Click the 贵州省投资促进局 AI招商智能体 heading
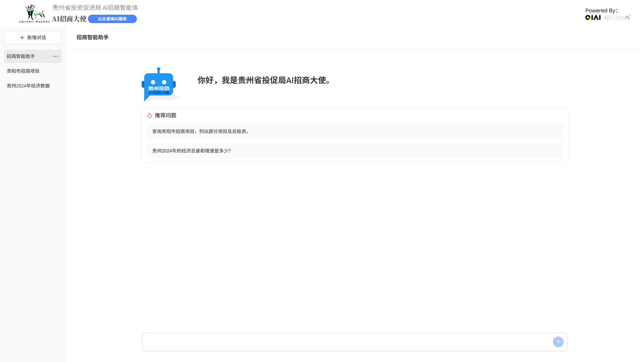The width and height of the screenshot is (644, 362). click(x=95, y=7)
